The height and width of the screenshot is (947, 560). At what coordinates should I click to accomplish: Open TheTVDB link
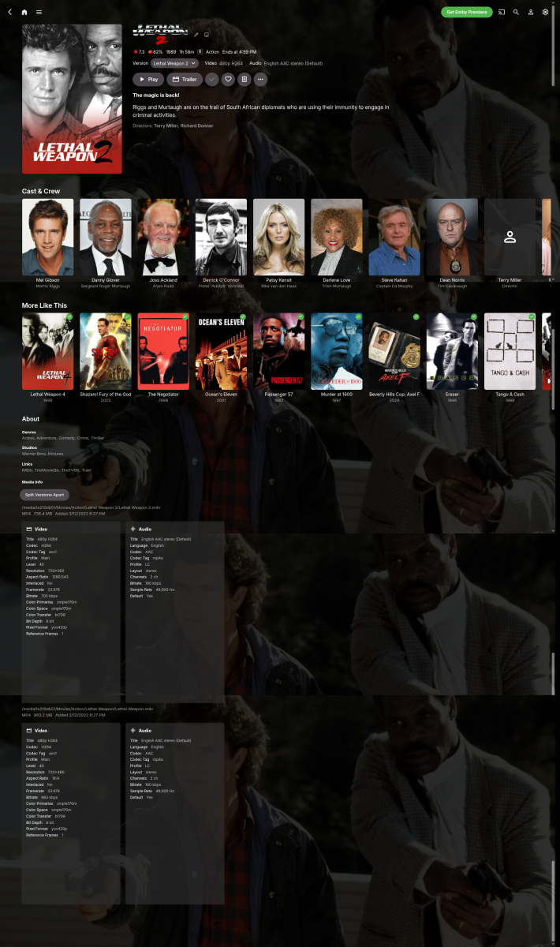[69, 470]
